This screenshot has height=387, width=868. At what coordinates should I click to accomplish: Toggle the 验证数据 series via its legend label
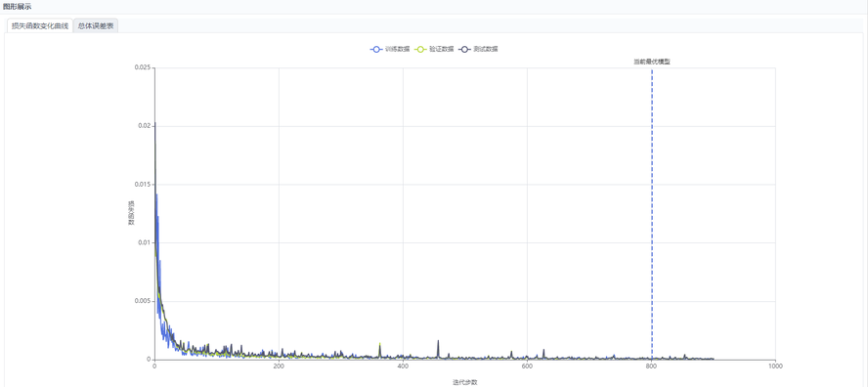(441, 49)
